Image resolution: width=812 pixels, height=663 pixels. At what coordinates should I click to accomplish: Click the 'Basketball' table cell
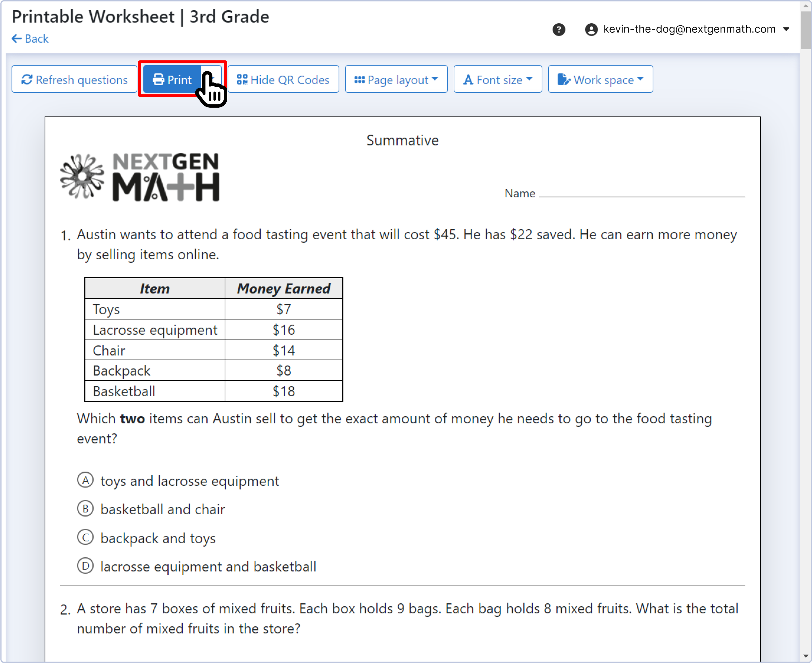[155, 391]
